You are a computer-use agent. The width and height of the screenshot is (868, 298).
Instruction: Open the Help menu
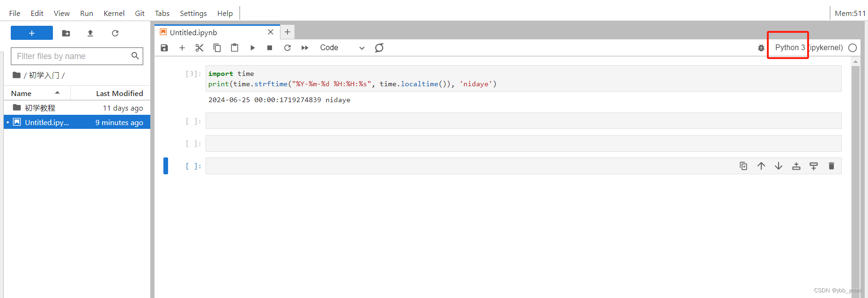pos(225,13)
